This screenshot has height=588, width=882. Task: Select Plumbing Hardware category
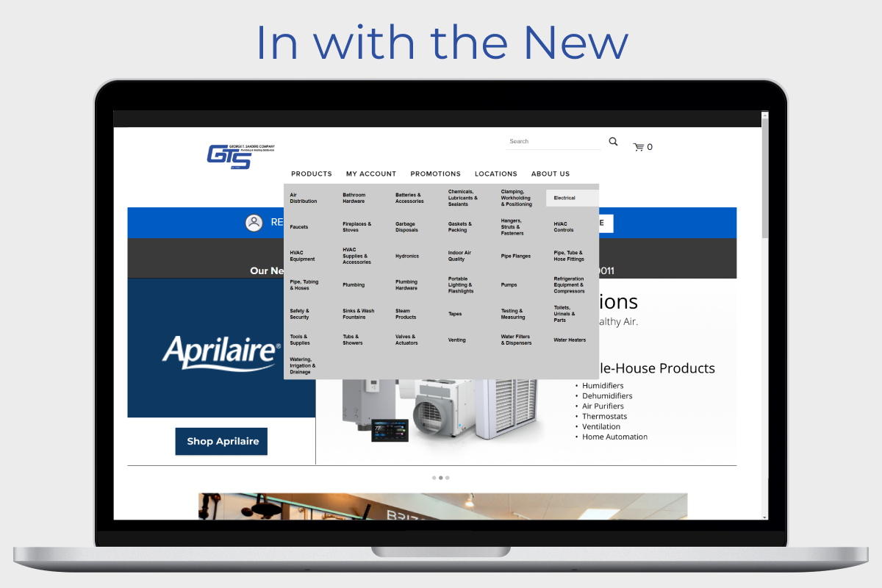click(406, 285)
